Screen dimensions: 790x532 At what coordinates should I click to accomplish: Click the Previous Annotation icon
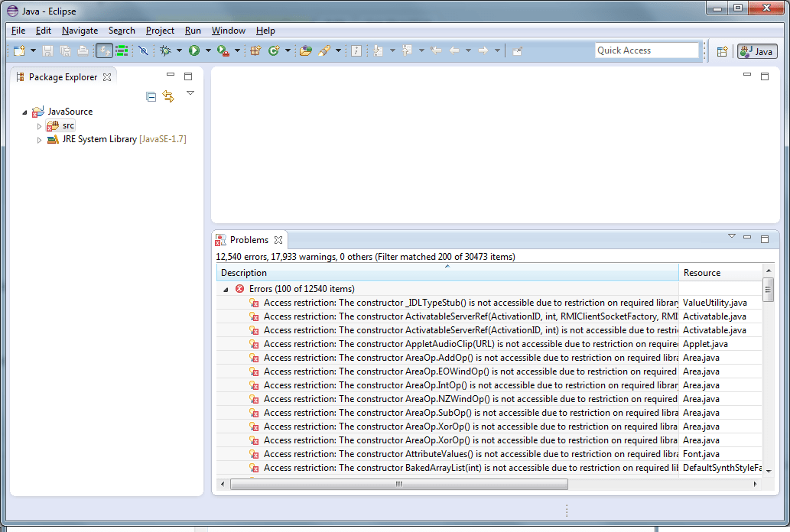(x=408, y=50)
